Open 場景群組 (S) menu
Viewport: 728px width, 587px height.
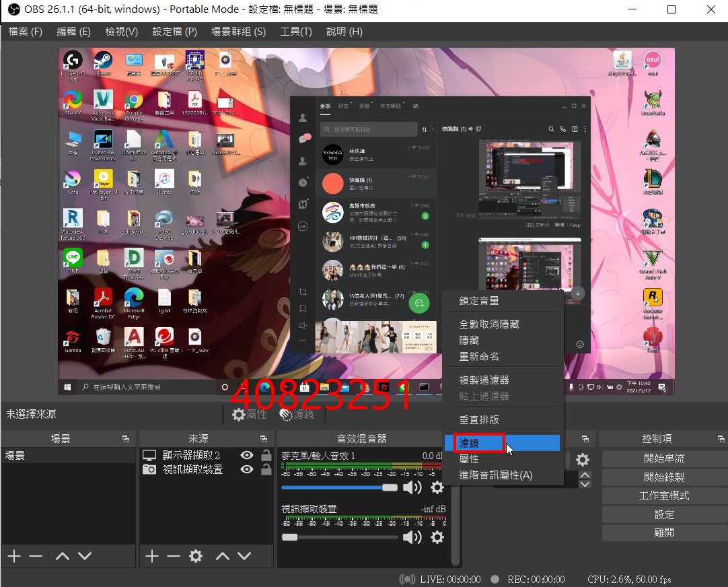[239, 32]
